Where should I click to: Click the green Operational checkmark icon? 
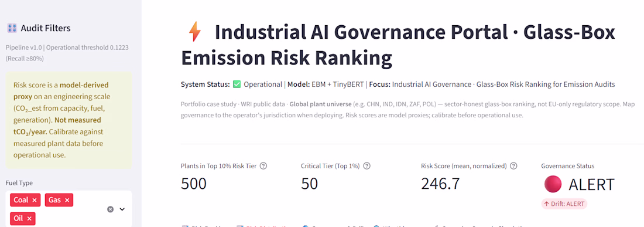[x=237, y=84]
